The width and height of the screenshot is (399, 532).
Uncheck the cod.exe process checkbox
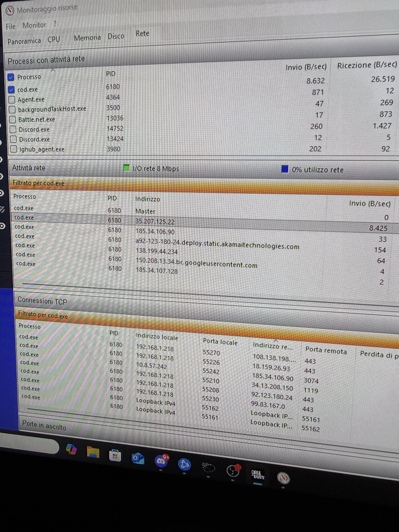pos(11,89)
